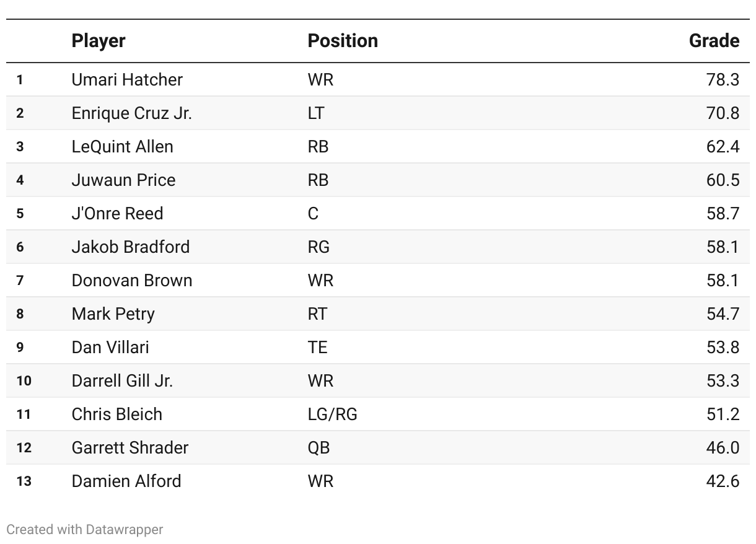Click the Darrell Gill Jr. name cell
This screenshot has width=756, height=544.
pyautogui.click(x=122, y=381)
